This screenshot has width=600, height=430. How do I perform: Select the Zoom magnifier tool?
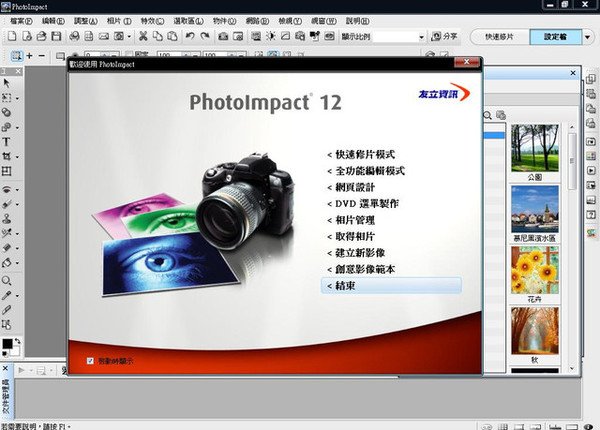[x=7, y=280]
